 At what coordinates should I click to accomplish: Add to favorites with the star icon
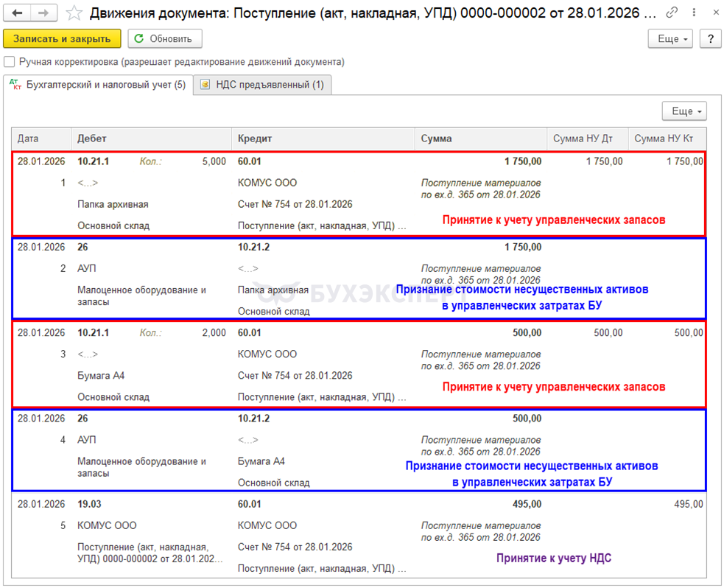(74, 13)
